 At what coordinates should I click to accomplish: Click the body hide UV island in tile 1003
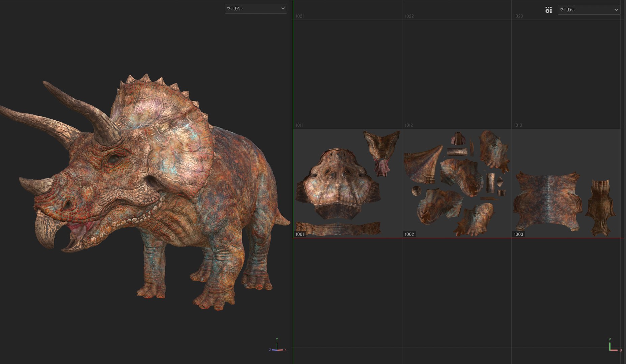pyautogui.click(x=547, y=201)
